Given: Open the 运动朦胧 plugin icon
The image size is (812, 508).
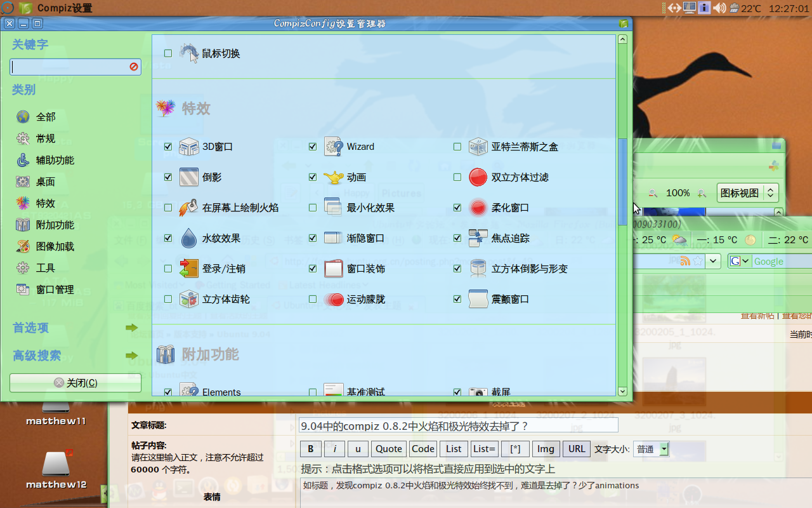Looking at the screenshot, I should point(334,299).
